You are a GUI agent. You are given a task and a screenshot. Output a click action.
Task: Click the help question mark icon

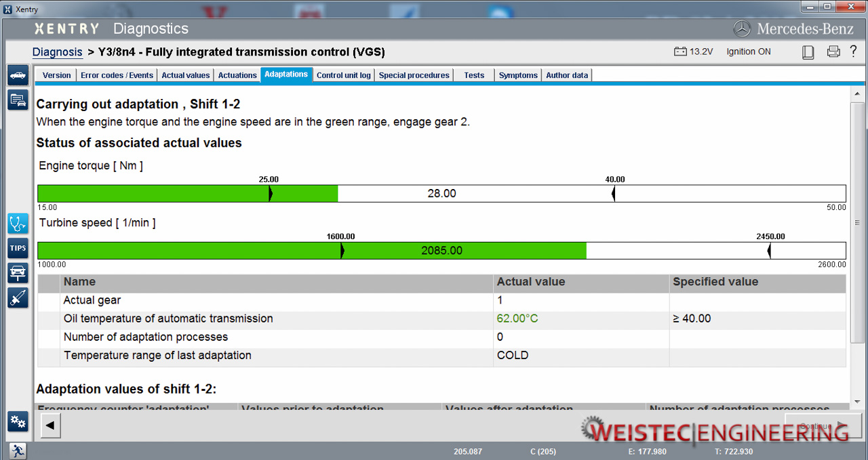pos(852,51)
